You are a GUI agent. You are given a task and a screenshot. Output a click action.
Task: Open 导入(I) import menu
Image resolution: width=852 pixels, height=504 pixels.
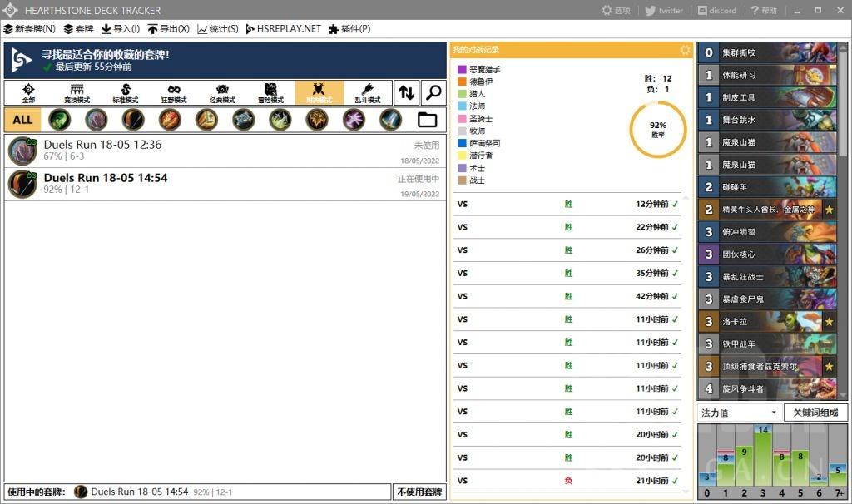121,29
